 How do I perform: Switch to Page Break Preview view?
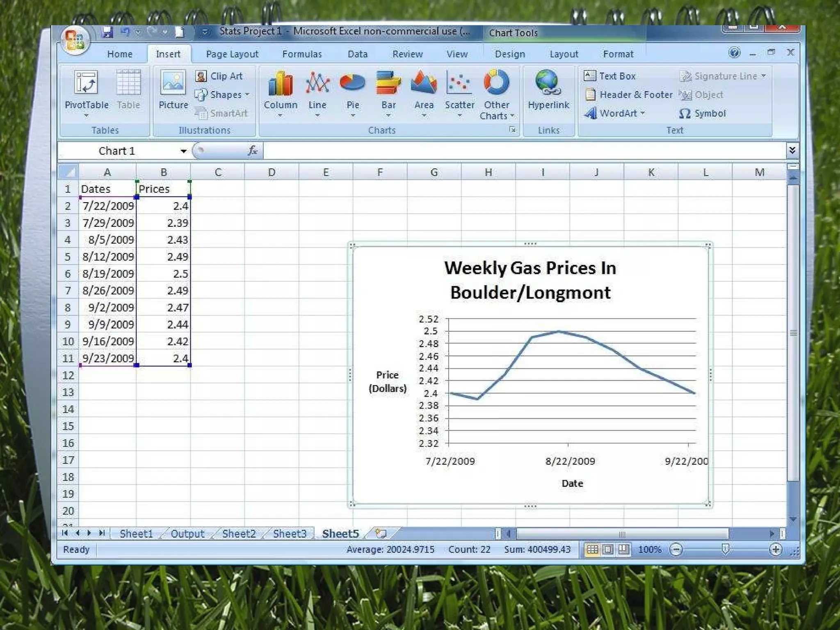(x=623, y=550)
